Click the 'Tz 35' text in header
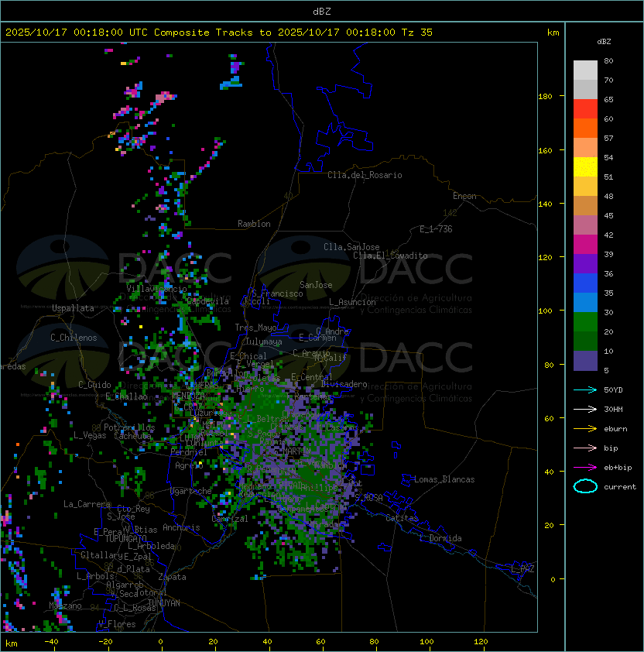The width and height of the screenshot is (644, 652). pyautogui.click(x=417, y=33)
